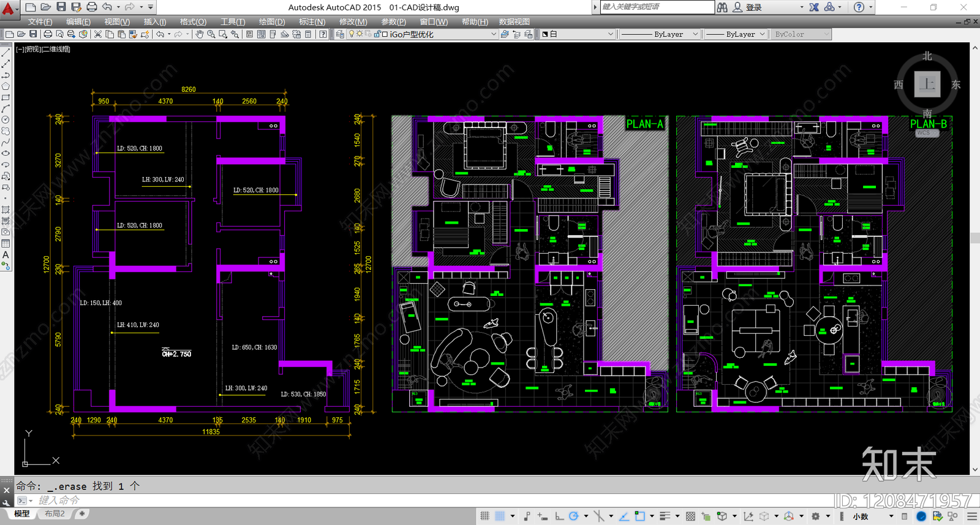Toggle snap mode dotted grid icon
The height and width of the screenshot is (525, 980).
(x=500, y=516)
